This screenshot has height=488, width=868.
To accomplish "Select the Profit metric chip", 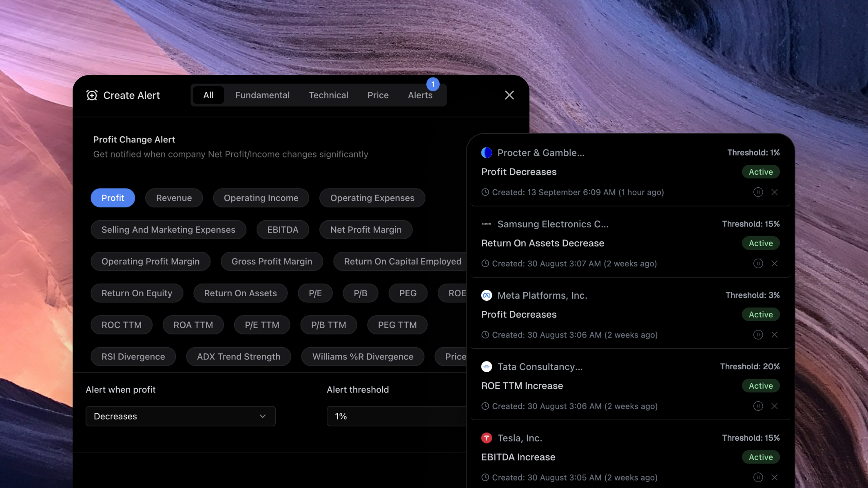I will click(113, 198).
